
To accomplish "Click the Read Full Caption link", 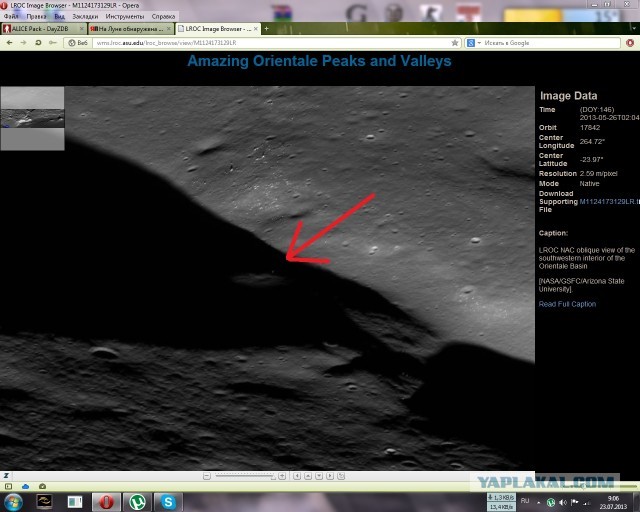I will (566, 304).
